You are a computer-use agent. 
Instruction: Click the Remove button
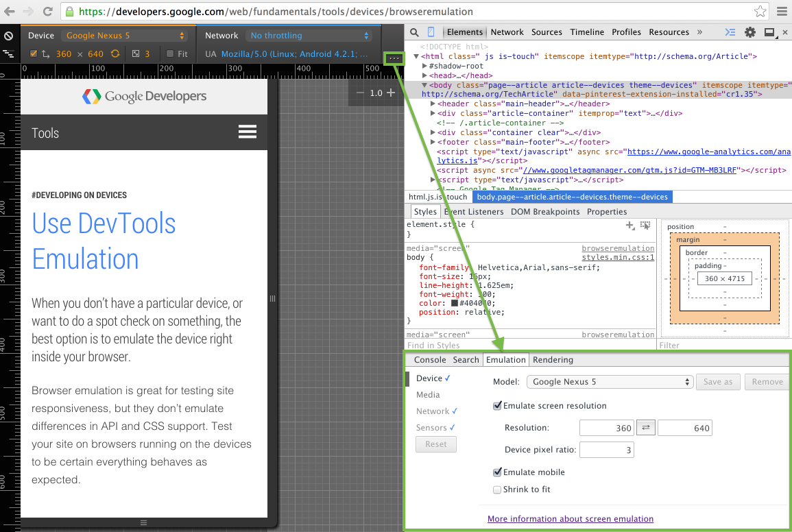pos(767,382)
